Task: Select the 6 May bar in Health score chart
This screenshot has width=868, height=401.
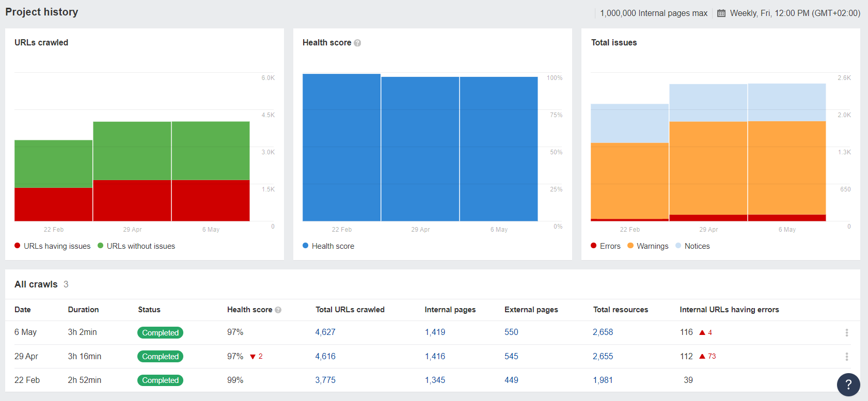Action: tap(499, 149)
